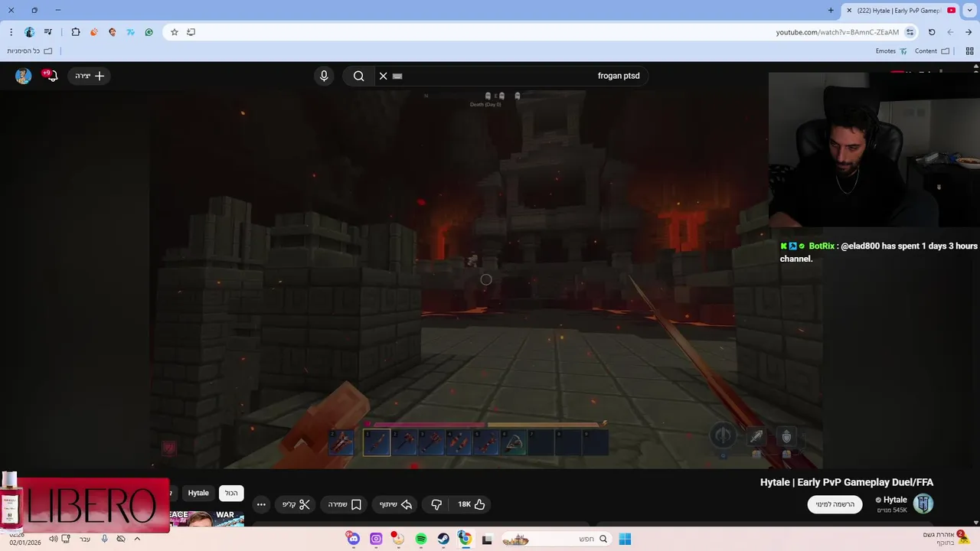Click the 7TV extension icon
The width and height of the screenshot is (980, 551).
pyautogui.click(x=131, y=32)
